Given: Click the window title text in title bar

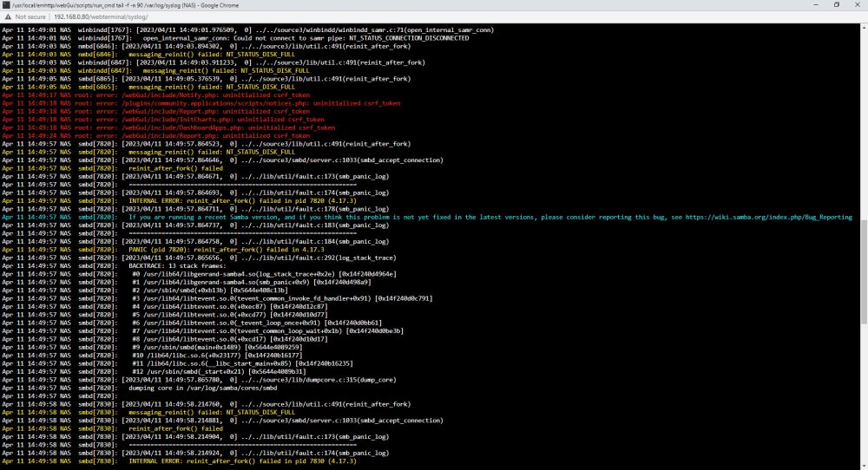Looking at the screenshot, I should tap(126, 5).
